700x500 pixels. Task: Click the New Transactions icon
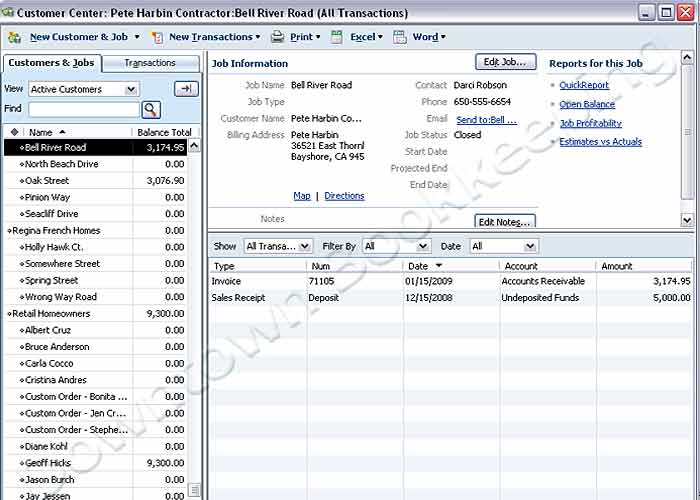[x=157, y=38]
